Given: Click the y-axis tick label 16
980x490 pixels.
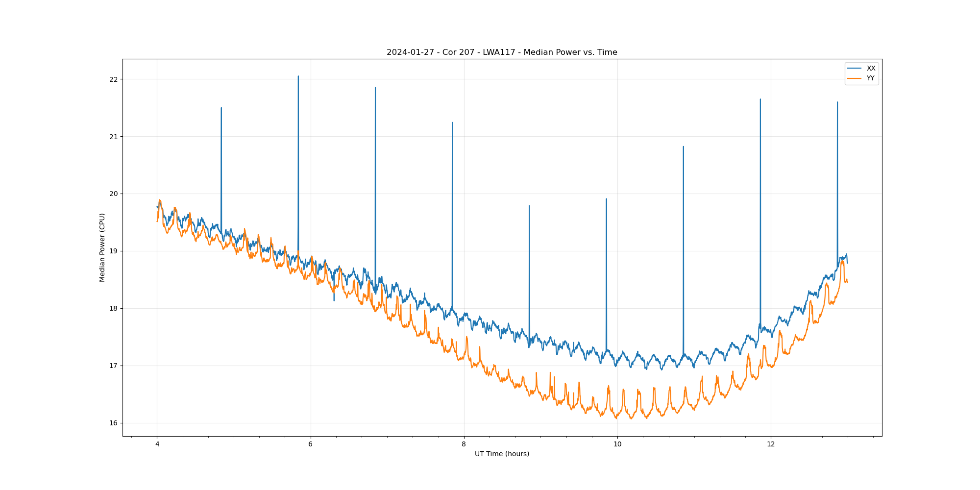Looking at the screenshot, I should tap(114, 423).
